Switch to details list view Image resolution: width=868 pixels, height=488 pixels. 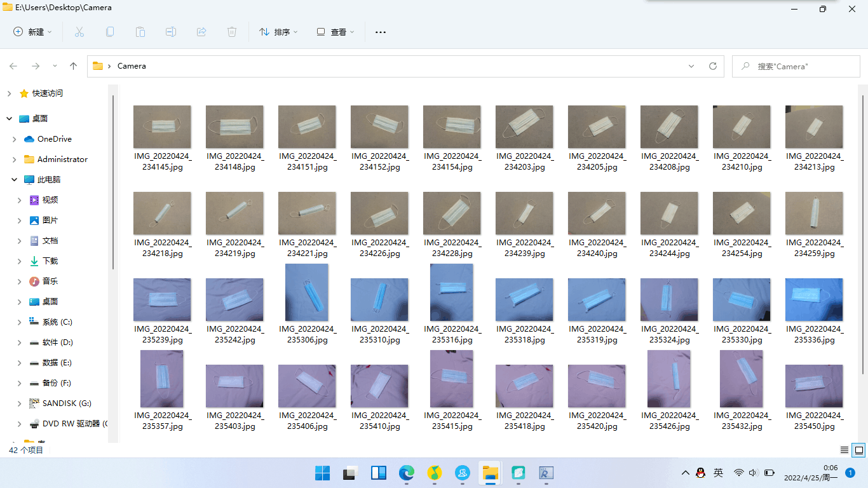[844, 450]
